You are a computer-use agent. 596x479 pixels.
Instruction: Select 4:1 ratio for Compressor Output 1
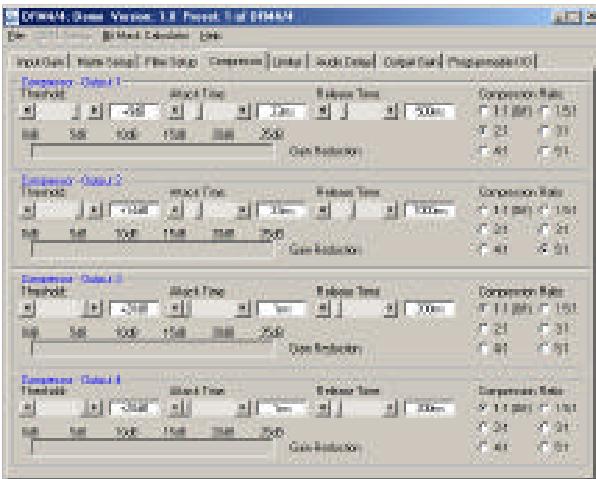click(484, 151)
